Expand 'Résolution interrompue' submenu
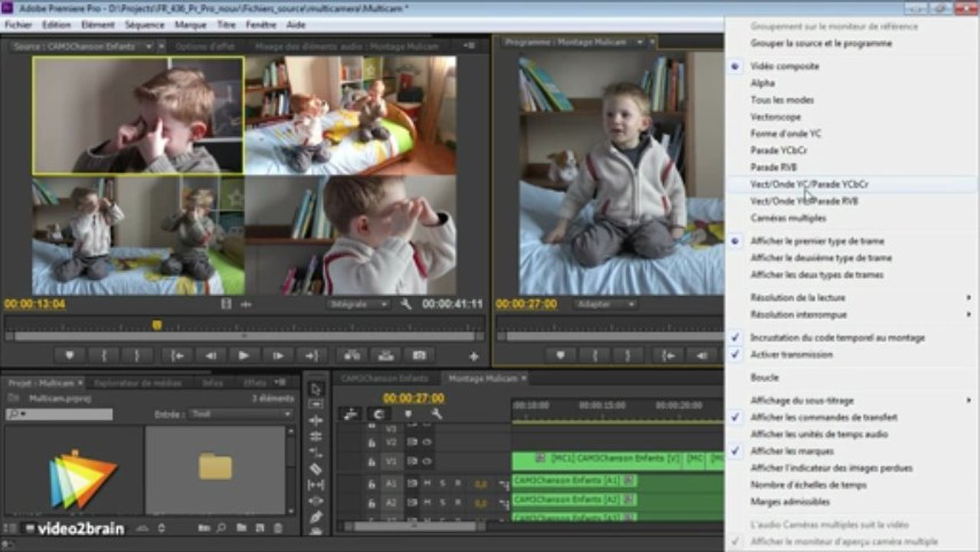The height and width of the screenshot is (552, 980). coord(852,314)
